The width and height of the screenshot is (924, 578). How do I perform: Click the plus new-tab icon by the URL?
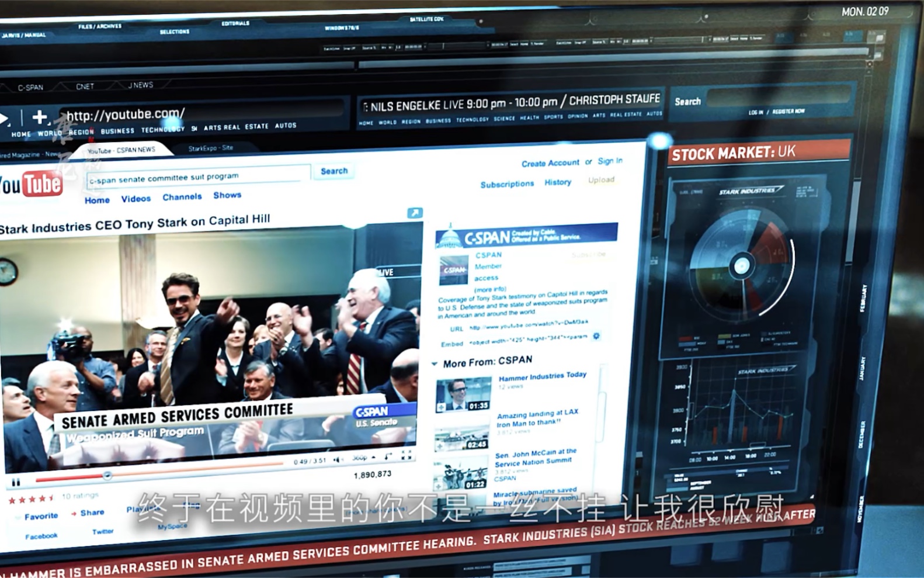(x=40, y=117)
